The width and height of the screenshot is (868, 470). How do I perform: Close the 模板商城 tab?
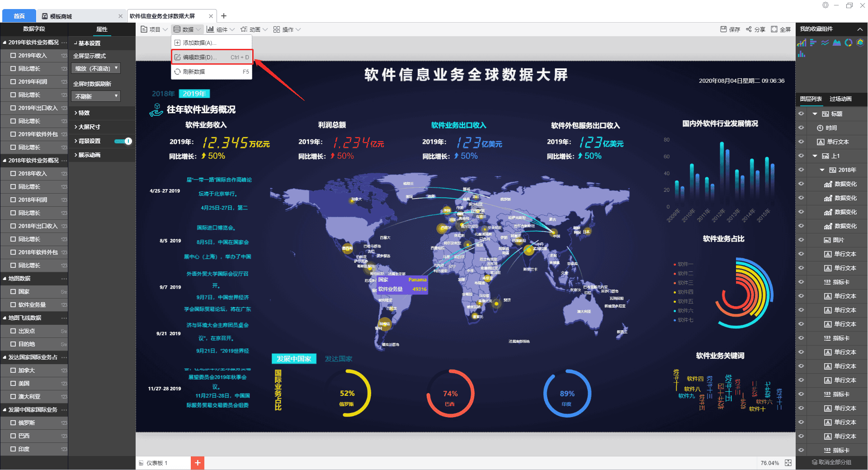(x=120, y=16)
